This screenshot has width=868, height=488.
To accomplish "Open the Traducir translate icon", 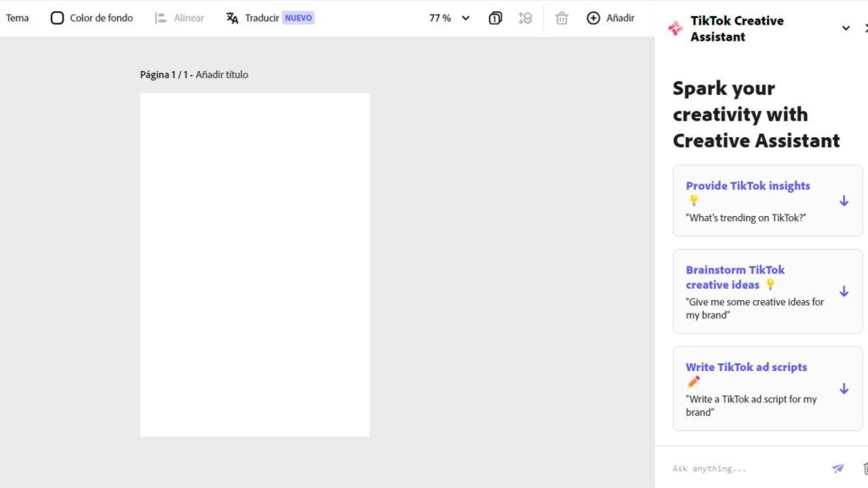I will [x=232, y=18].
